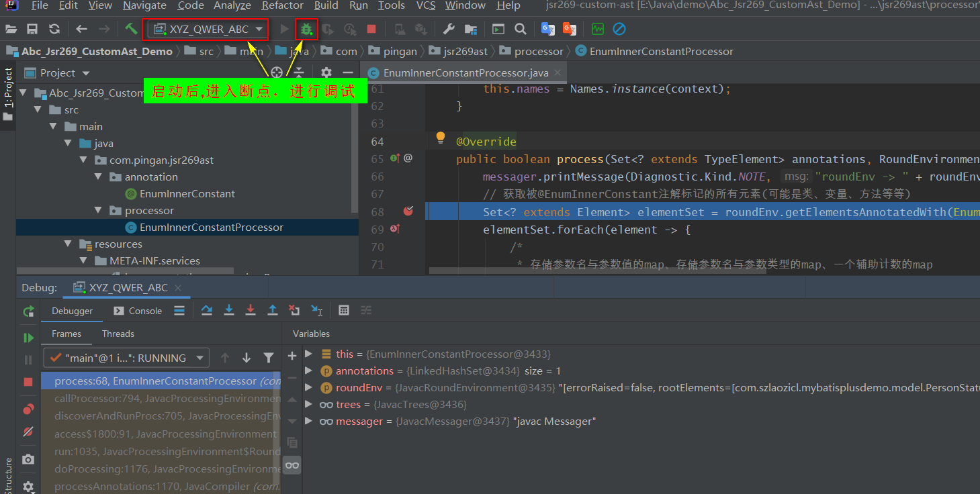Click the thread dump camera icon
This screenshot has width=980, height=494.
pyautogui.click(x=28, y=459)
